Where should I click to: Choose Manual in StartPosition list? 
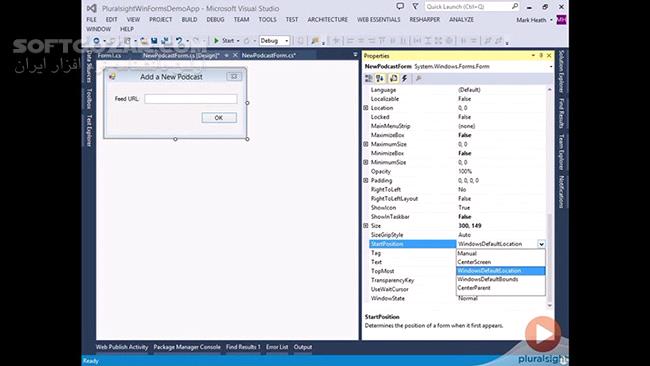(x=500, y=253)
